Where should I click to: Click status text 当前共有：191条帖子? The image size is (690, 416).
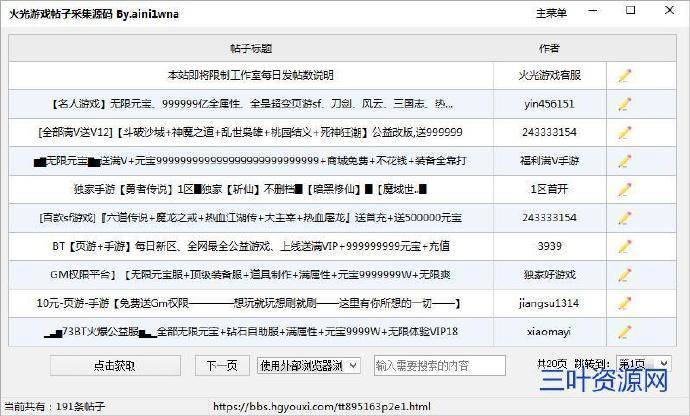coord(55,406)
